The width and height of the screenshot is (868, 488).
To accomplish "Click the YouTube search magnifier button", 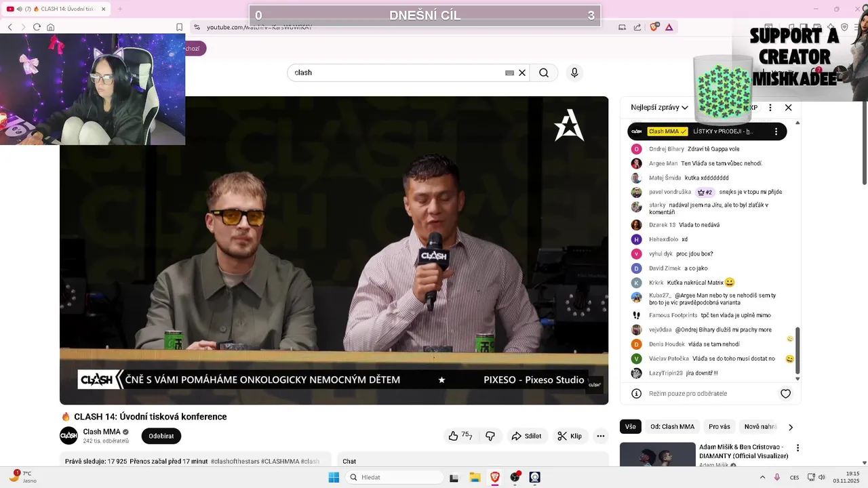I will (x=544, y=73).
